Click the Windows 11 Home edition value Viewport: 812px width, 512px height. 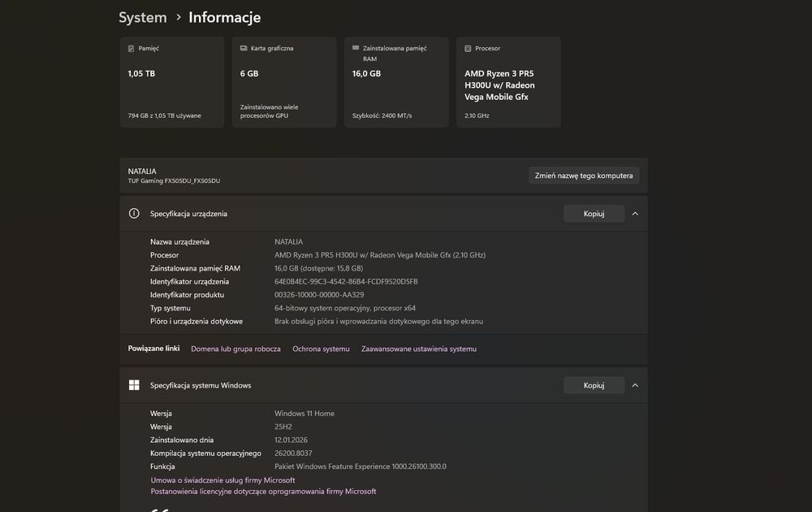(304, 414)
